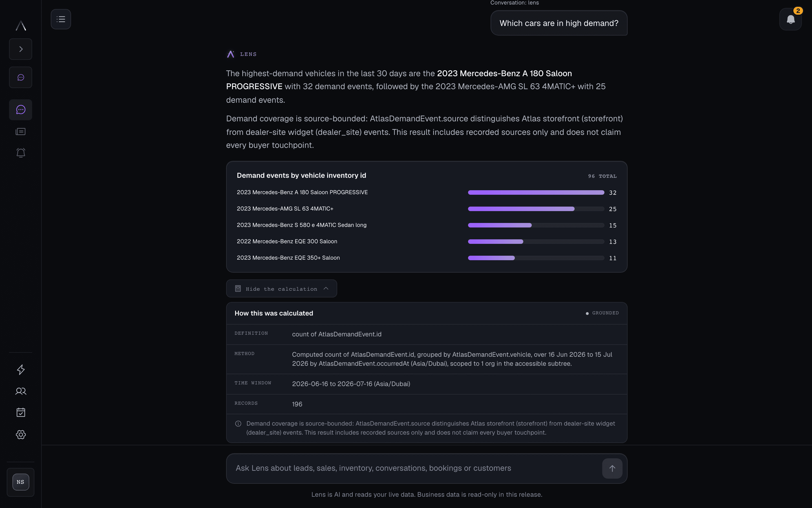Open the small chat bubble button in sidebar
812x508 pixels.
click(21, 77)
